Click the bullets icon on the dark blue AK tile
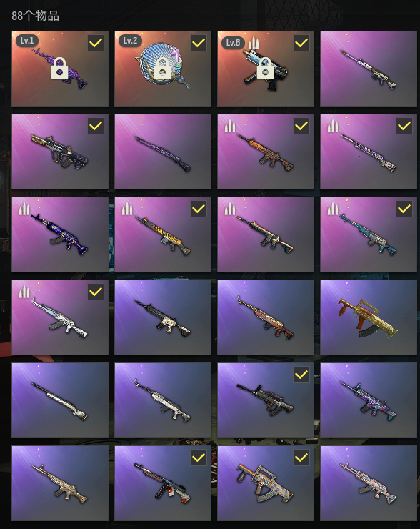 [24, 209]
